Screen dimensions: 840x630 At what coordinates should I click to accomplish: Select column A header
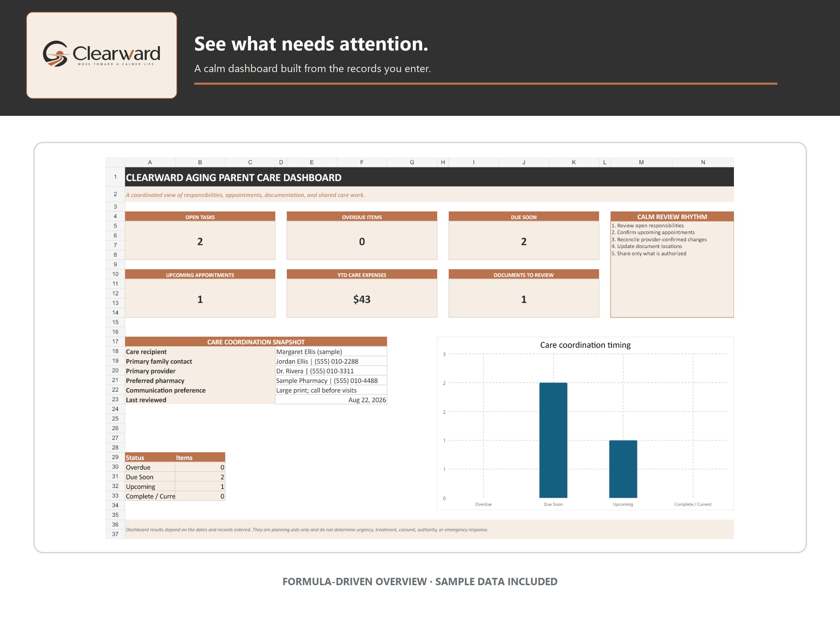coord(150,162)
